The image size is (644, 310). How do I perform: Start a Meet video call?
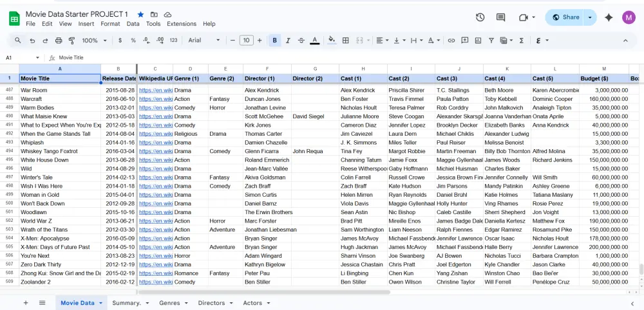click(x=523, y=17)
